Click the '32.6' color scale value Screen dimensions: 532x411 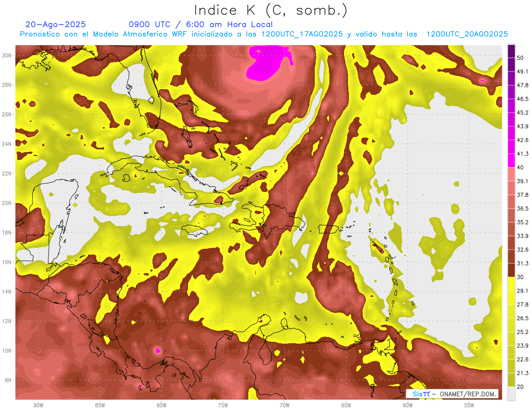(522, 250)
